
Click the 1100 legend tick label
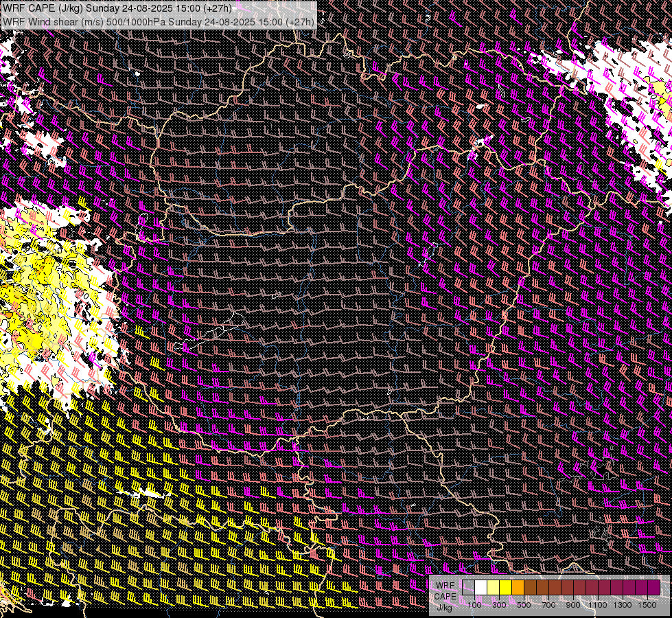point(597,605)
